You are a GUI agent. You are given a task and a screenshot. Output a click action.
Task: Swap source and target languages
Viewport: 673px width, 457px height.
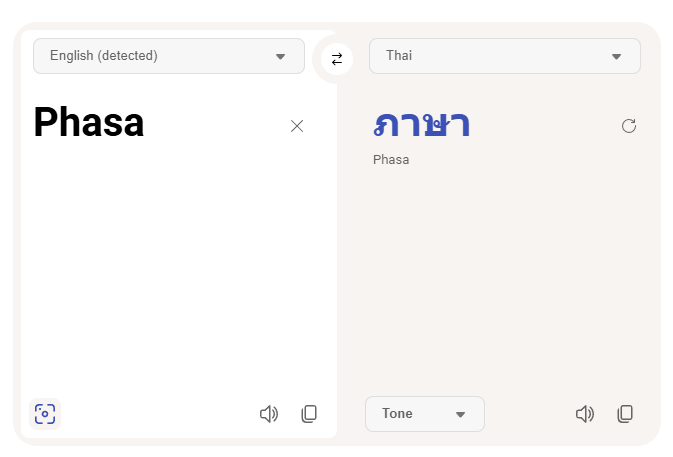337,59
